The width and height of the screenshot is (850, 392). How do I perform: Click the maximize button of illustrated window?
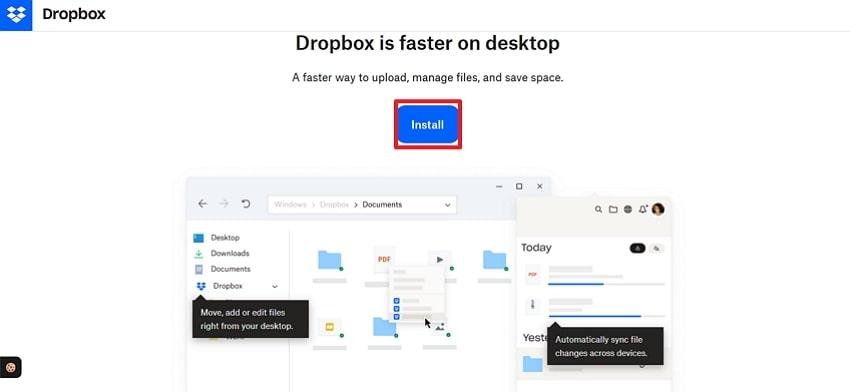pos(519,186)
